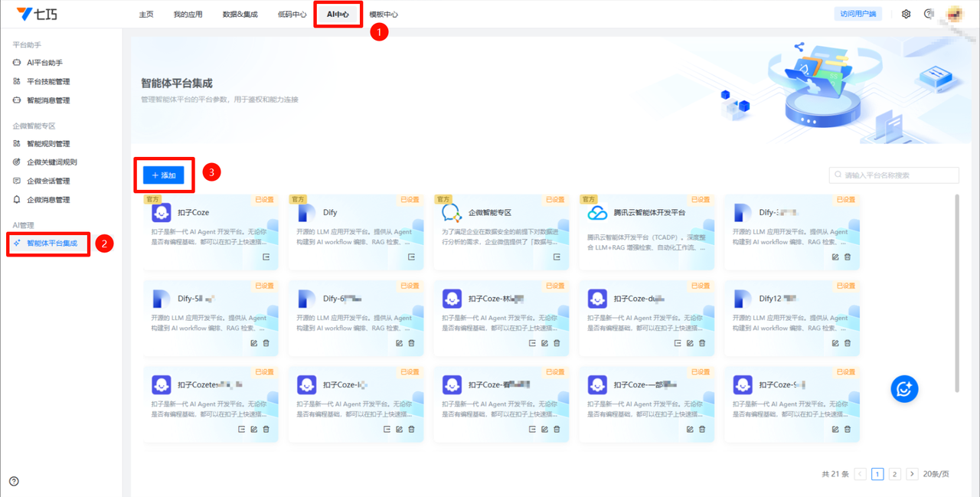Screen dimensions: 980x497
Task: Click the edit icon on Dify12 card
Action: [x=835, y=343]
